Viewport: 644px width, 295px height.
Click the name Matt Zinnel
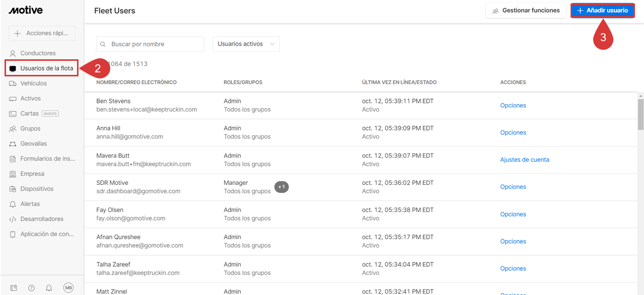112,291
